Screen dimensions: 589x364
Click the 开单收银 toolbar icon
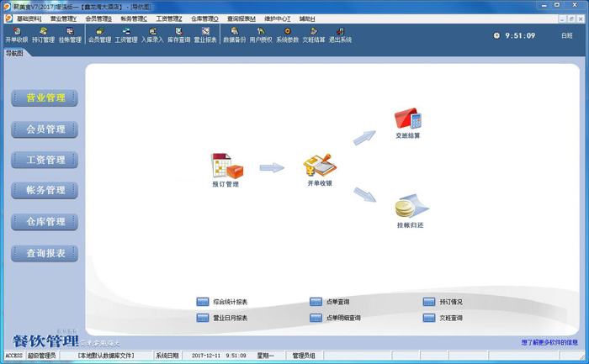(x=16, y=34)
